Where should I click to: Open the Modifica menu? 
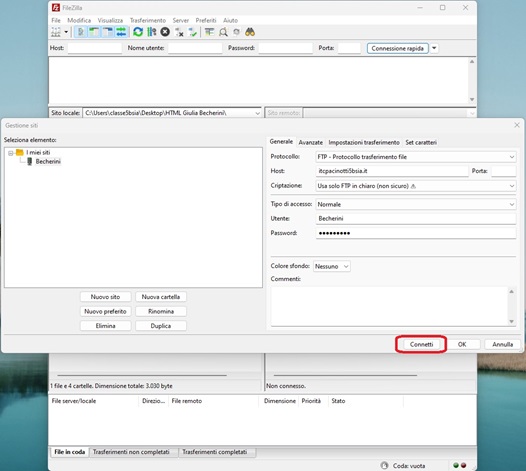tap(79, 20)
